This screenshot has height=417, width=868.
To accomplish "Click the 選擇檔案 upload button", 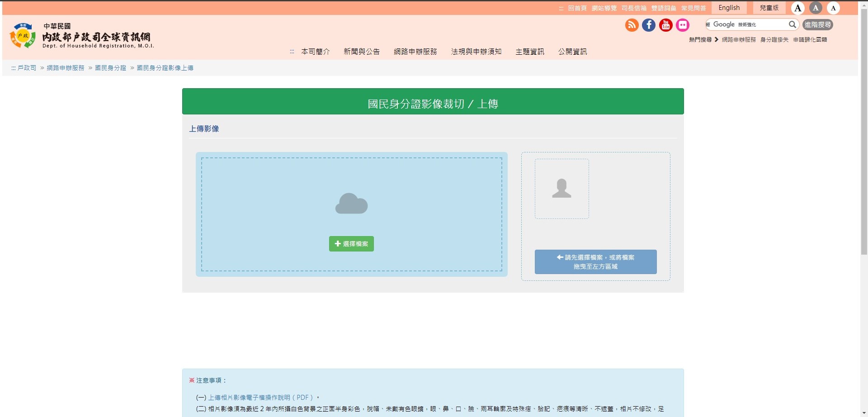I will pyautogui.click(x=351, y=243).
